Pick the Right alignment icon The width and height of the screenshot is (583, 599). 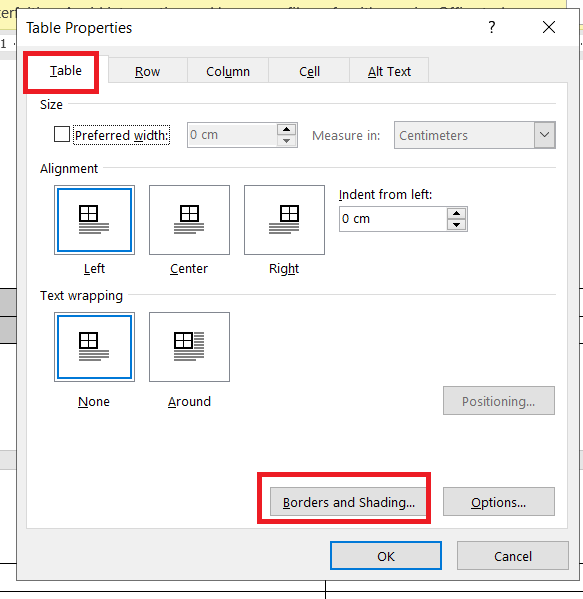pyautogui.click(x=284, y=220)
